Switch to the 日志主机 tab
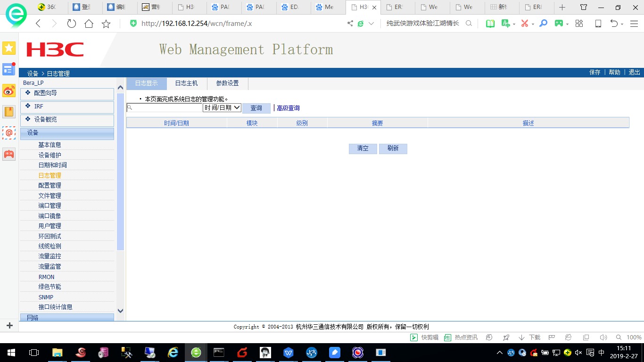 point(187,83)
